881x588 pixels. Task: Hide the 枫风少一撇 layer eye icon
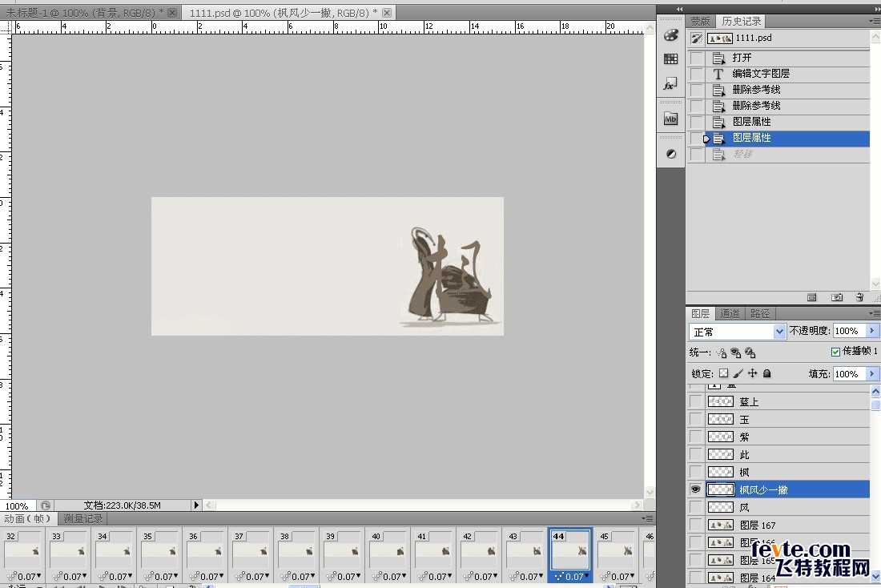(695, 489)
